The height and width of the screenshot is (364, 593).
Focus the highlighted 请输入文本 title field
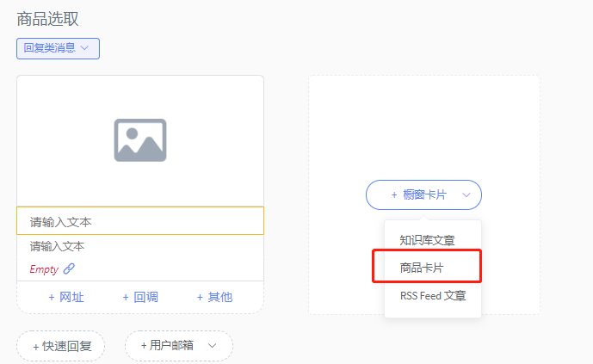tap(139, 221)
